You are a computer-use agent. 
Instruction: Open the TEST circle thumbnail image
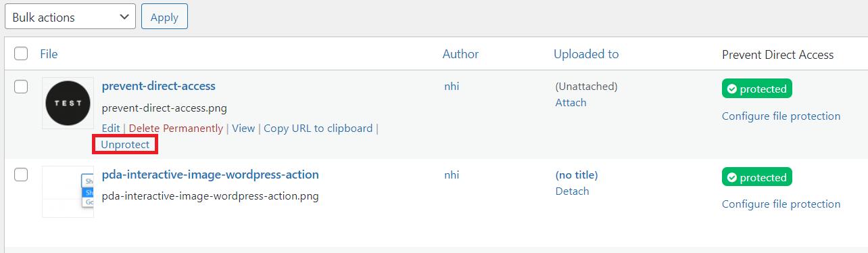(x=68, y=103)
